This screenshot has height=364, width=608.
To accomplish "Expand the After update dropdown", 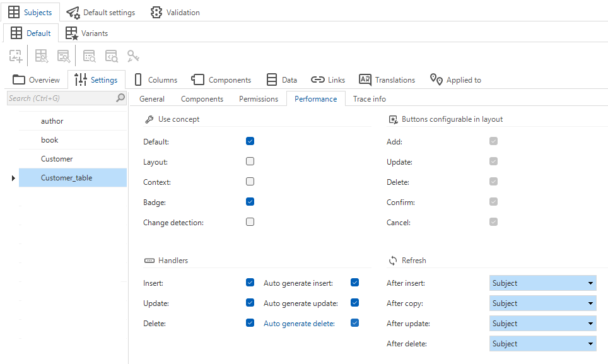I will pos(542,324).
